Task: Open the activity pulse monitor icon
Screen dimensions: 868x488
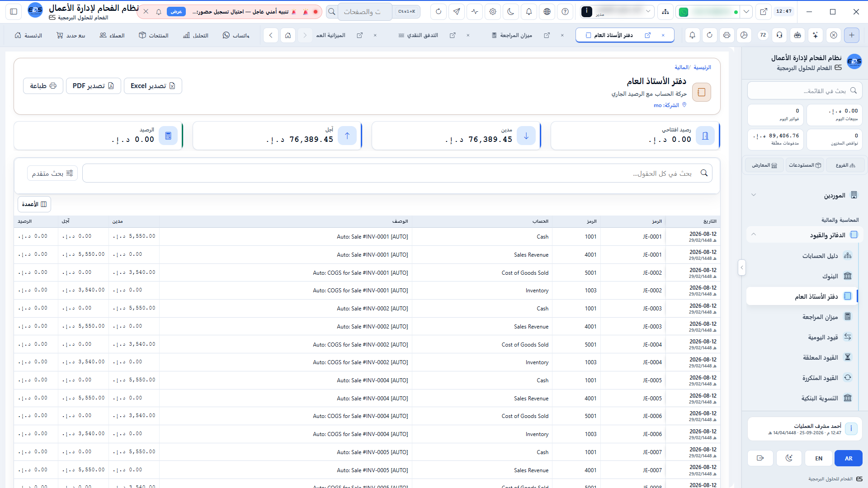Action: 475,11
